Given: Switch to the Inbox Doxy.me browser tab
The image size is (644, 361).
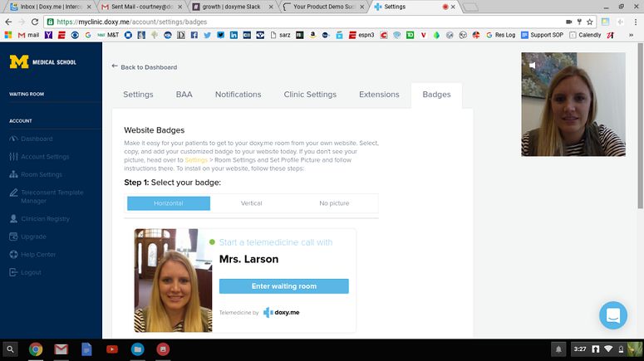Looking at the screenshot, I should pyautogui.click(x=51, y=7).
